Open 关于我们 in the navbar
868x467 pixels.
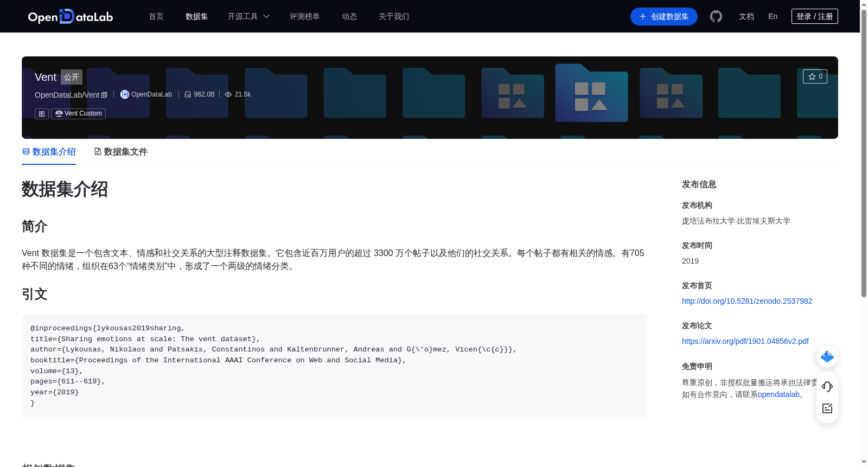pos(394,16)
